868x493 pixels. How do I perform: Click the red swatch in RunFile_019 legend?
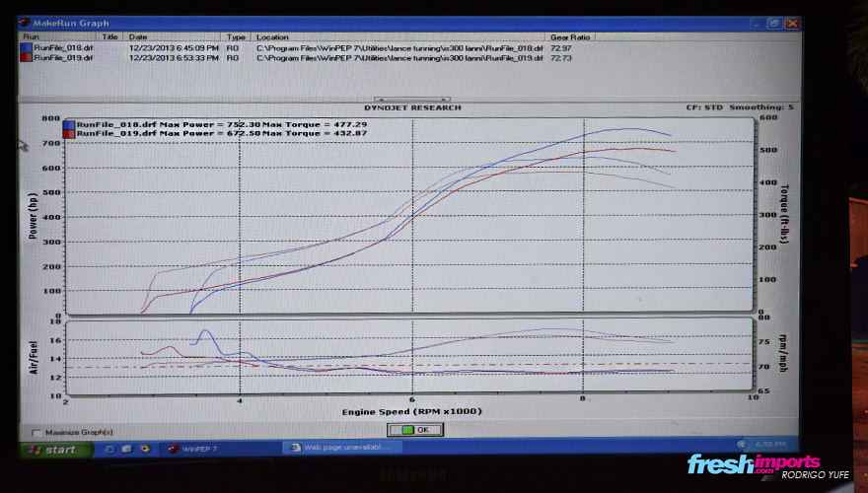69,133
